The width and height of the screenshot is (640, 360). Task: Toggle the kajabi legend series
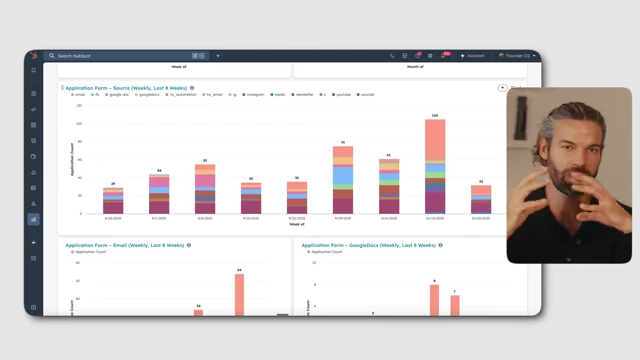coord(278,95)
